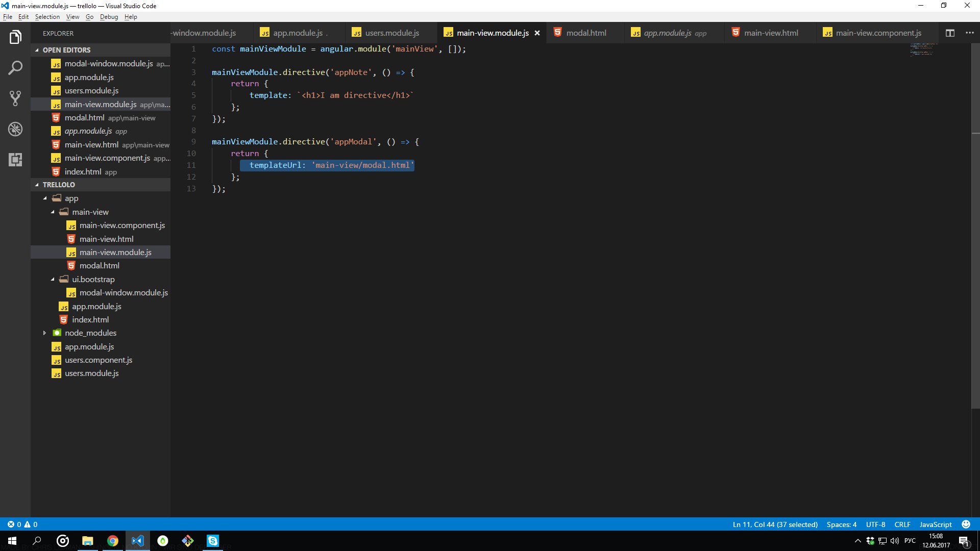Open the Selection menu
The width and height of the screenshot is (980, 551).
click(x=47, y=17)
